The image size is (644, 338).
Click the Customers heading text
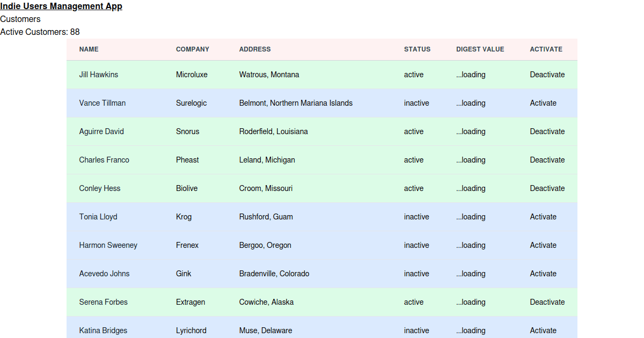[x=20, y=19]
